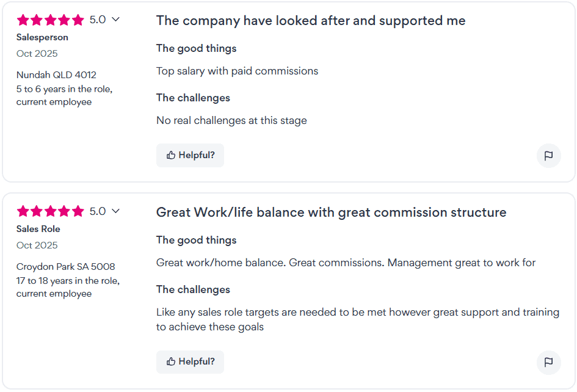The width and height of the screenshot is (577, 392).
Task: Click the fifth pink star of Salesperson review
Action: coord(78,20)
